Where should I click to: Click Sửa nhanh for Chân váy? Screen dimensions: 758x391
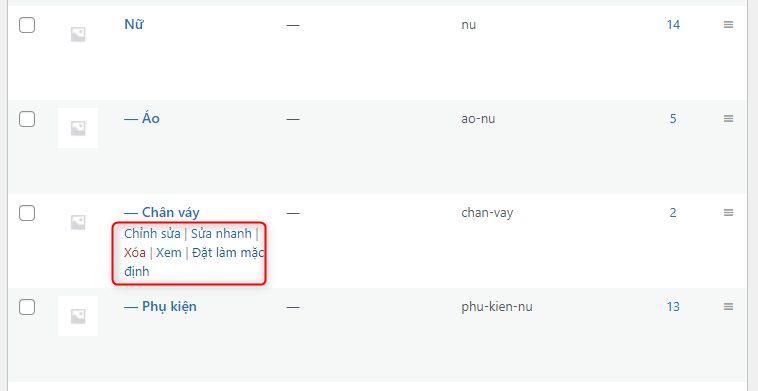point(221,234)
